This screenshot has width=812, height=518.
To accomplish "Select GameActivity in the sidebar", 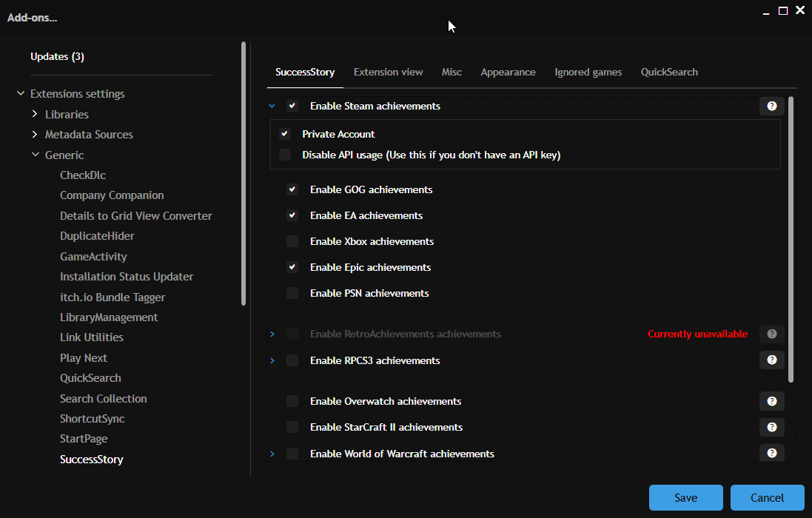I will [x=93, y=255].
